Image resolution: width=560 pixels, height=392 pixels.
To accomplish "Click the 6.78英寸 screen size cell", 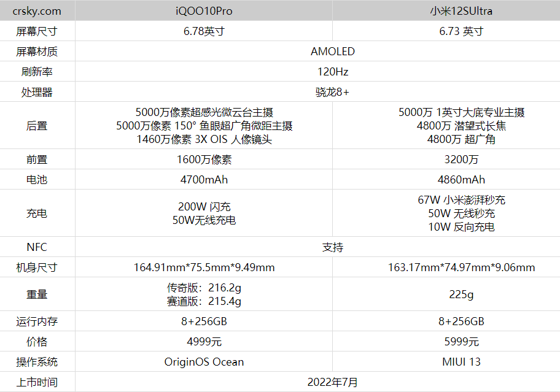I will [x=204, y=31].
